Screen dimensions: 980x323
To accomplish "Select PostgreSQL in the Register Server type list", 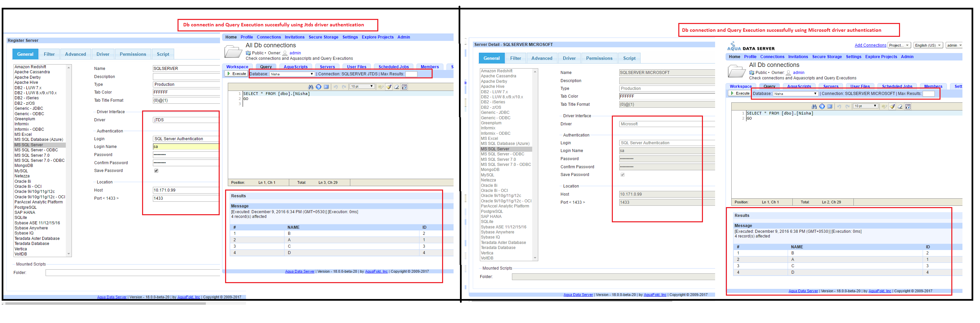I will 26,207.
